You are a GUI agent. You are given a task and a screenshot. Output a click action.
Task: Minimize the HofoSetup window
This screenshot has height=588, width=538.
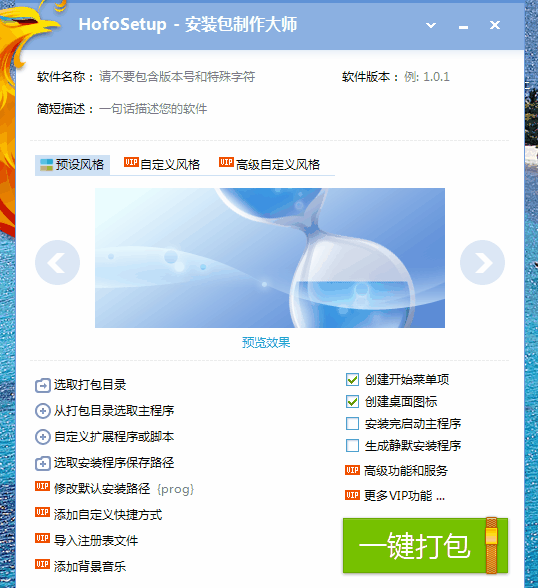click(463, 26)
